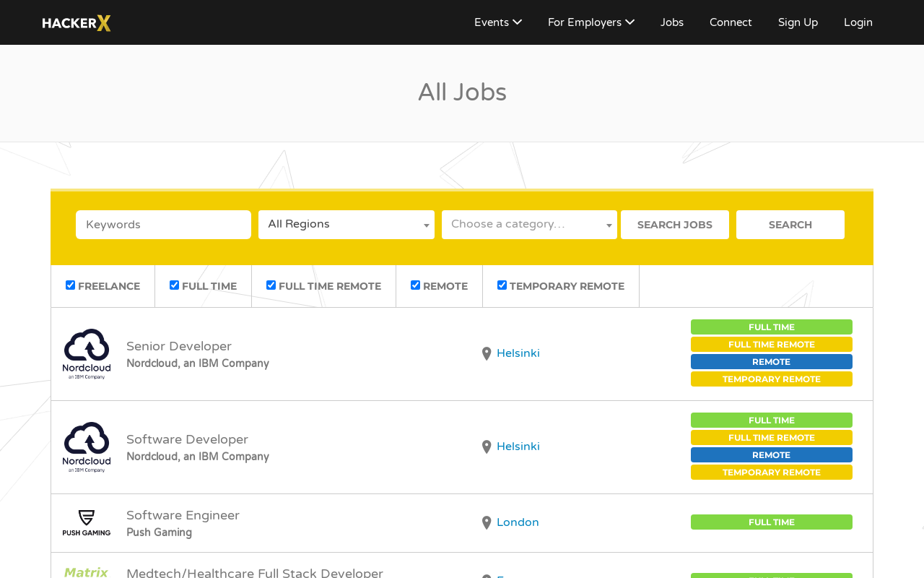The image size is (924, 578).
Task: Open the Software Developer job listing
Action: 187,439
